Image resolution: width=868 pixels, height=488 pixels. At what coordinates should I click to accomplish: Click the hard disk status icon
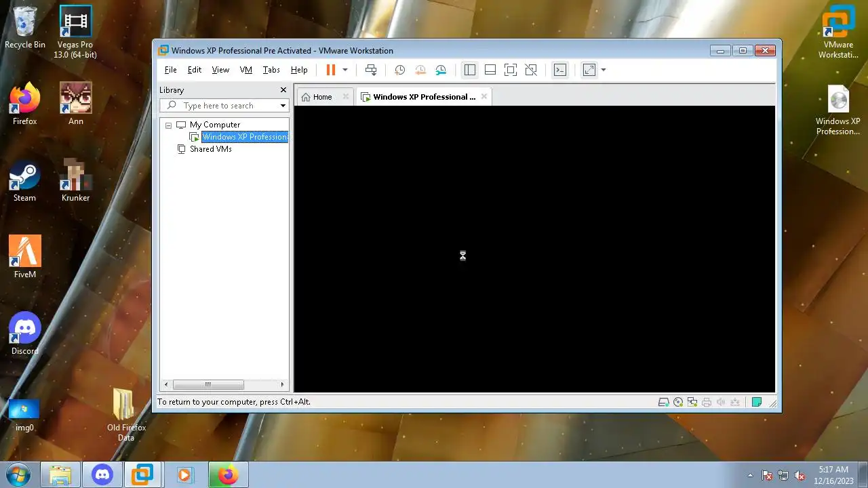point(663,403)
